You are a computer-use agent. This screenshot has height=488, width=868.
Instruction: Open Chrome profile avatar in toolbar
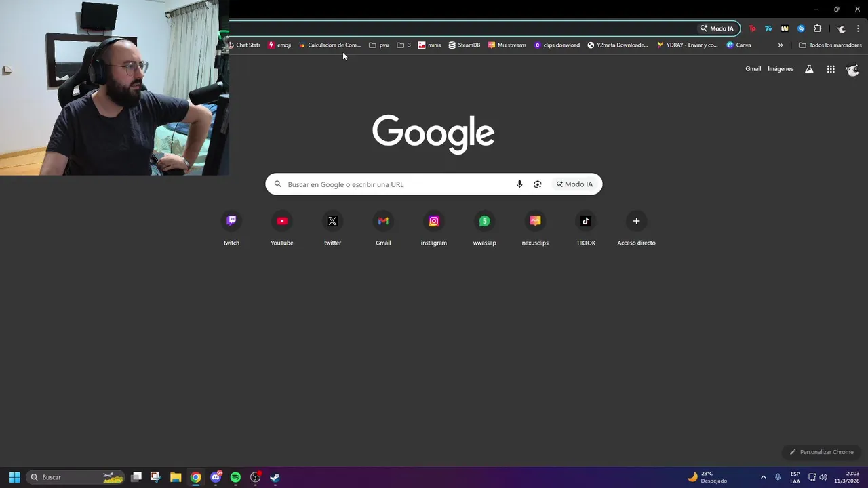842,28
